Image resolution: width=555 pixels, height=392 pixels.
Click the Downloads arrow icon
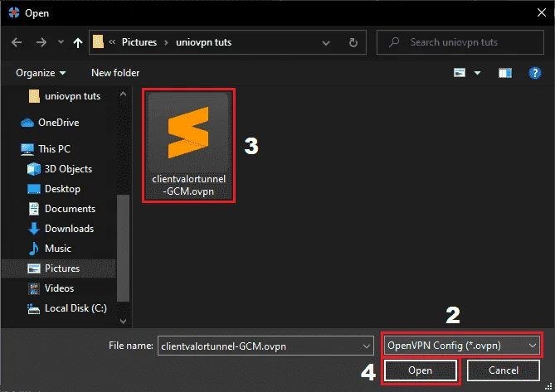pyautogui.click(x=34, y=229)
